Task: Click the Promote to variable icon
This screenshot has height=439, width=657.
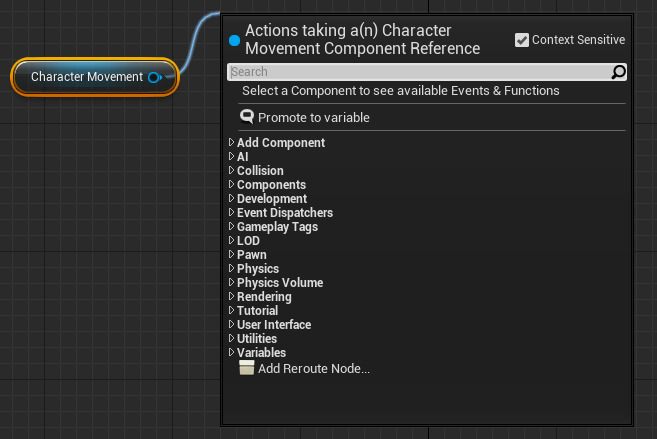Action: tap(247, 117)
